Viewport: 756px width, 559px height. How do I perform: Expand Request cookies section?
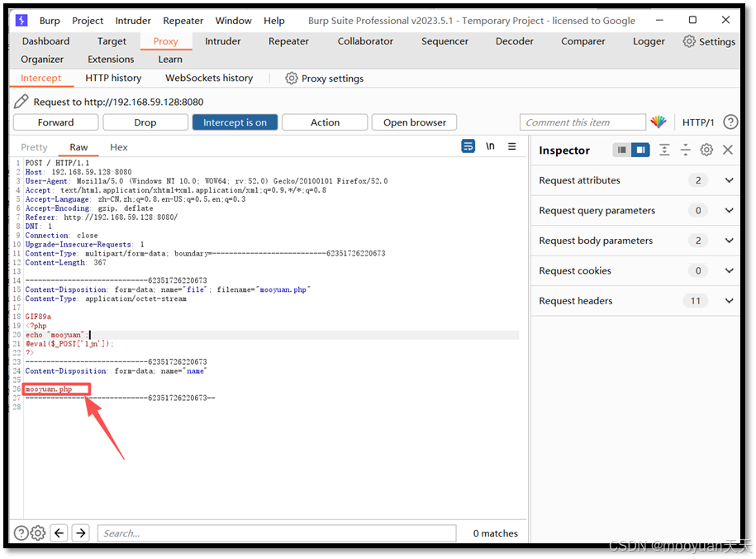coord(635,270)
